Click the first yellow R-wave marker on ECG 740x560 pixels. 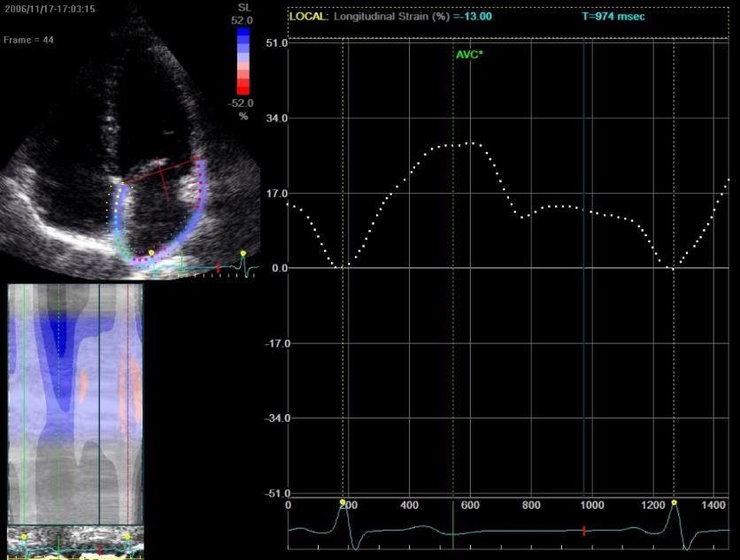[343, 502]
